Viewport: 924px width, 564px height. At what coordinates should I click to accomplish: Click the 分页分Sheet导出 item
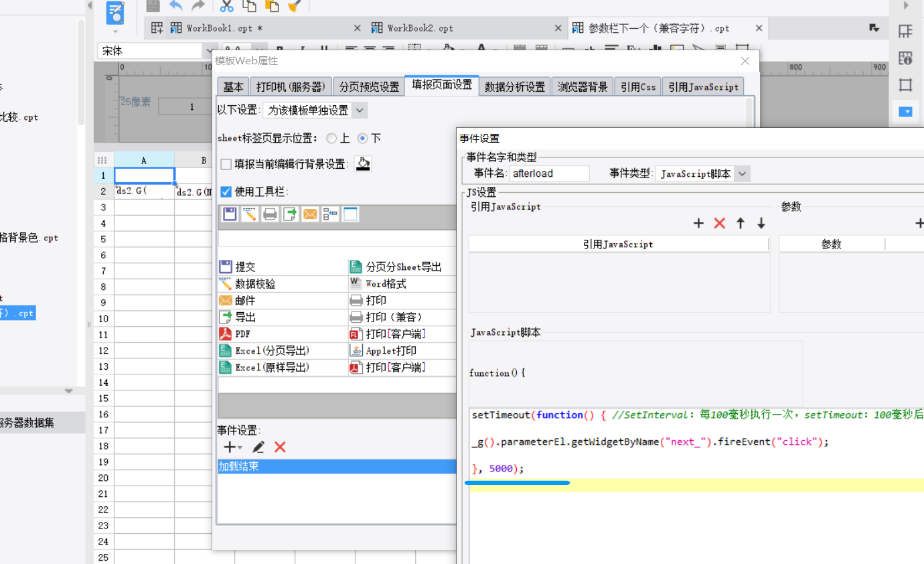point(402,267)
